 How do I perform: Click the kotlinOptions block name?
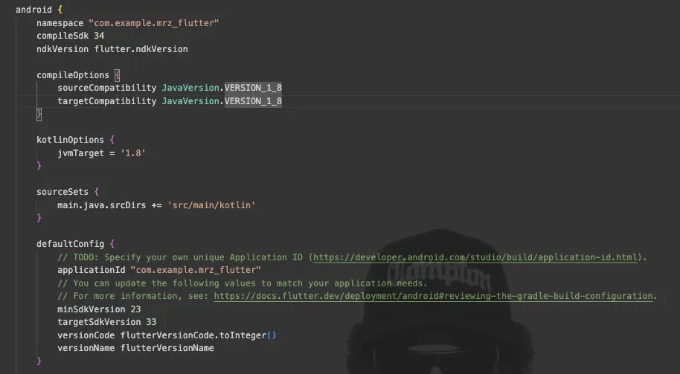point(70,140)
